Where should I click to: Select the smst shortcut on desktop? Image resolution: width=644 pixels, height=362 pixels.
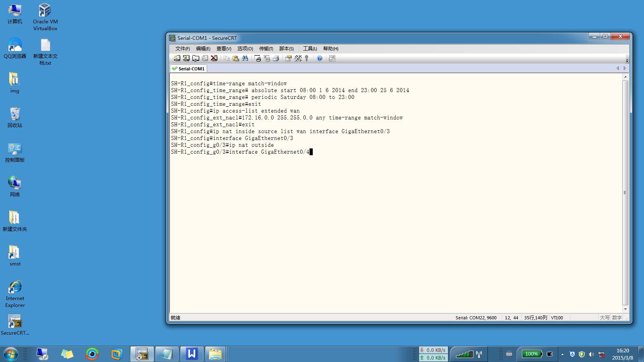click(15, 256)
